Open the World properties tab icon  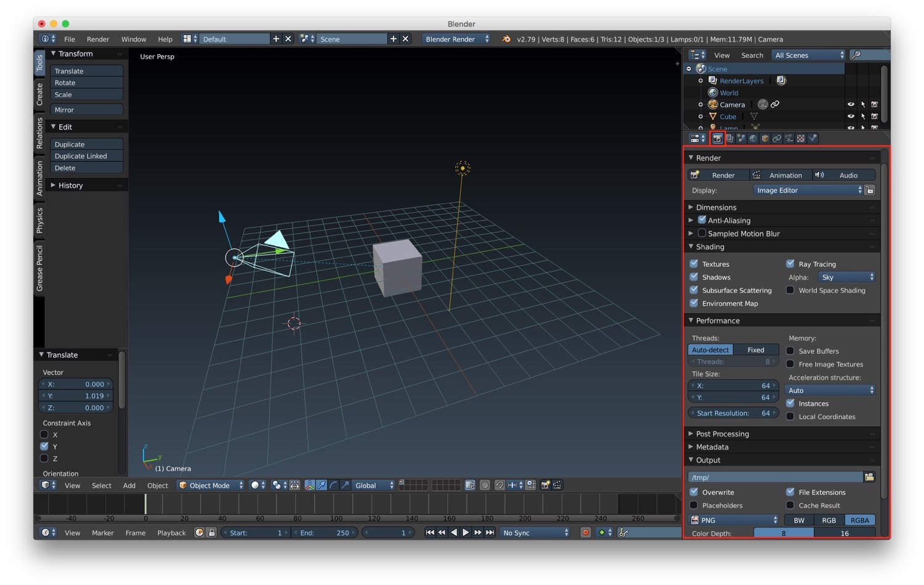coord(753,139)
